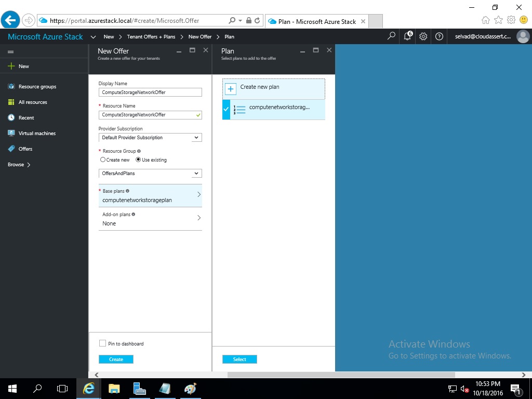Click the Virtual machines monitor icon

point(11,134)
